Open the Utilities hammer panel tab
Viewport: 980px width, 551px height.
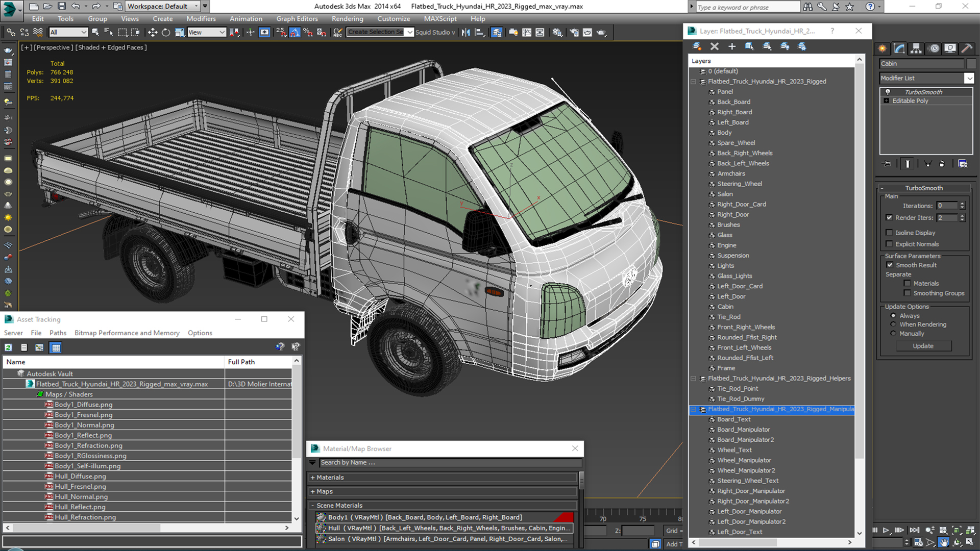(x=966, y=48)
